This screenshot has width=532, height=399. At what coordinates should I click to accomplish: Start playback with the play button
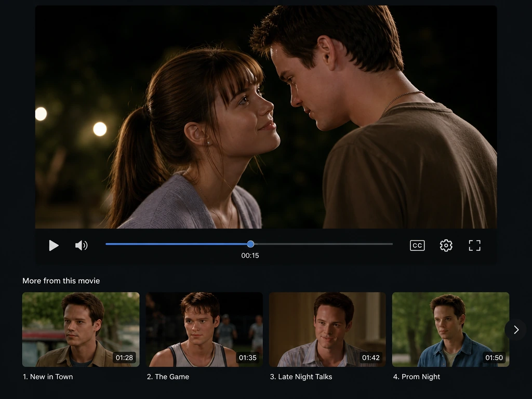(x=54, y=245)
